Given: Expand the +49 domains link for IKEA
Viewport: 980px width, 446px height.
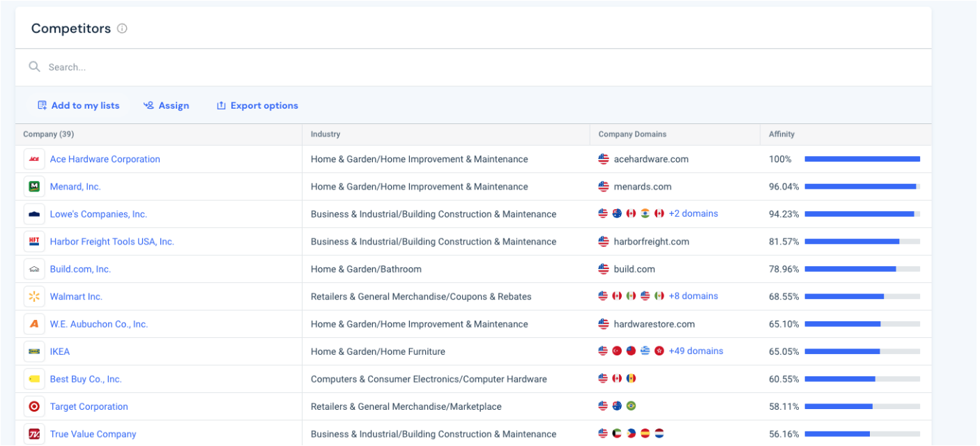Looking at the screenshot, I should 696,351.
